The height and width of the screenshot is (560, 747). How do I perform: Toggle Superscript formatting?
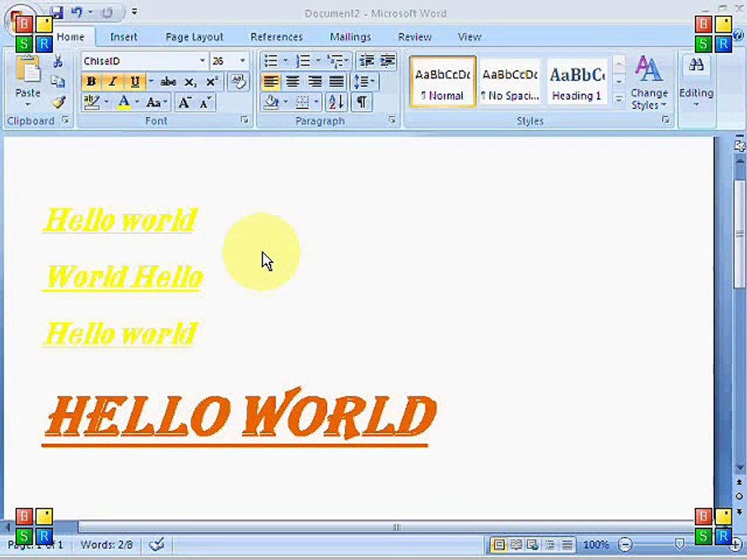(x=212, y=82)
